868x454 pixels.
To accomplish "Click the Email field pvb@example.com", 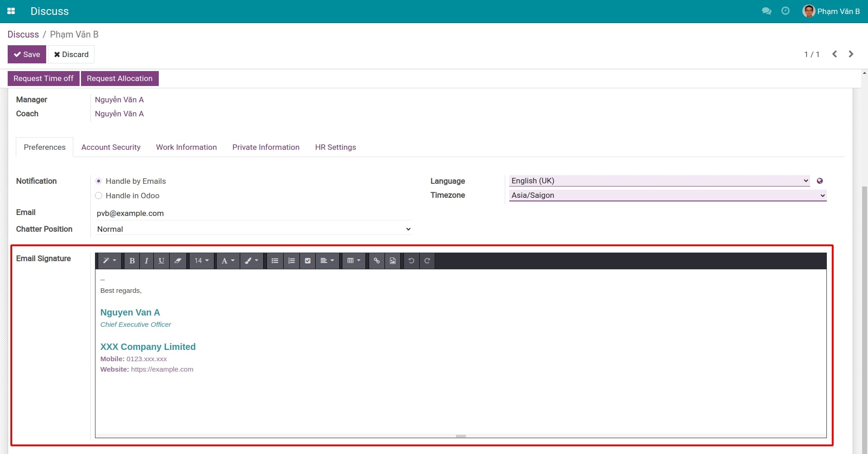I will coord(254,213).
